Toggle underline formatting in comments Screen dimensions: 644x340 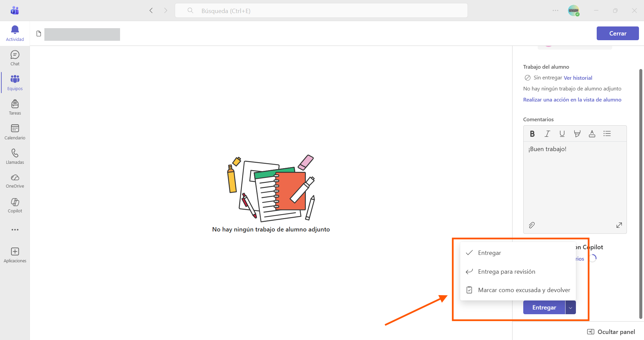pyautogui.click(x=562, y=134)
